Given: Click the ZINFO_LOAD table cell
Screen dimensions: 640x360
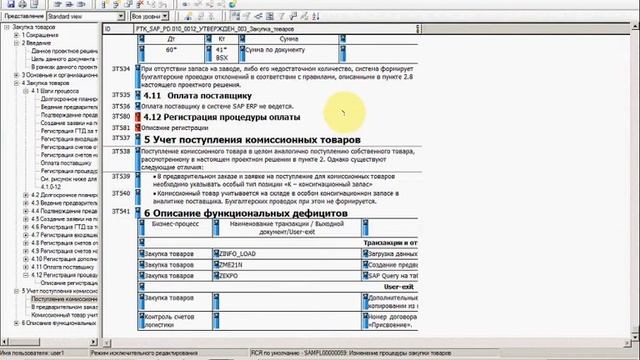Looking at the screenshot, I should coord(287,254).
